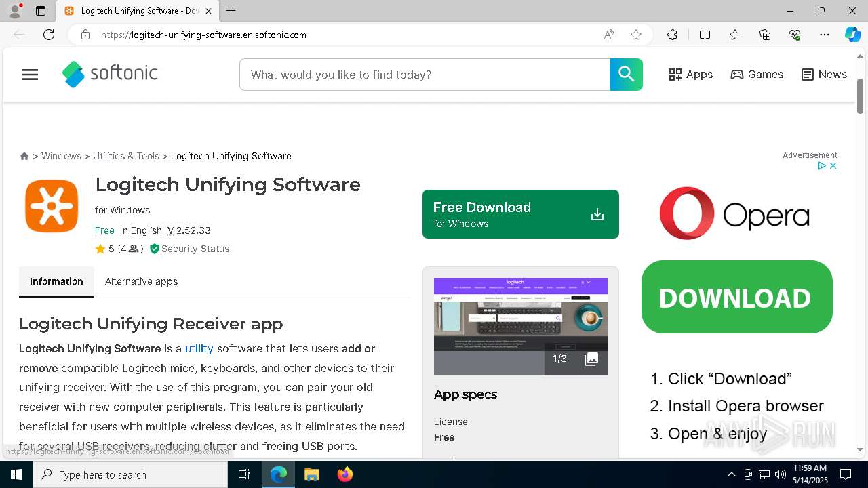868x488 pixels.
Task: Click the star rating icon
Action: tap(100, 249)
